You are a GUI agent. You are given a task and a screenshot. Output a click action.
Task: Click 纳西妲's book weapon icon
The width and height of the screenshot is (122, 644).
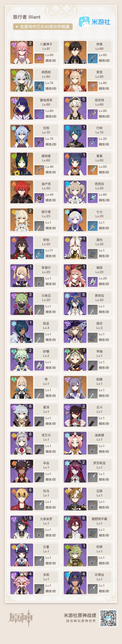point(39,86)
